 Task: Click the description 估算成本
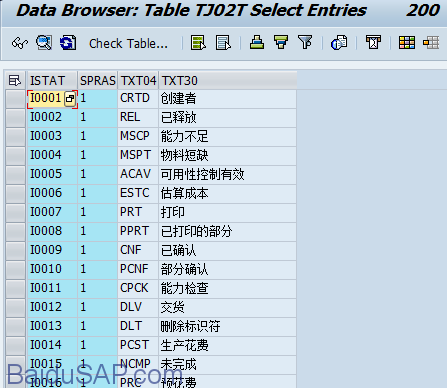tap(184, 194)
